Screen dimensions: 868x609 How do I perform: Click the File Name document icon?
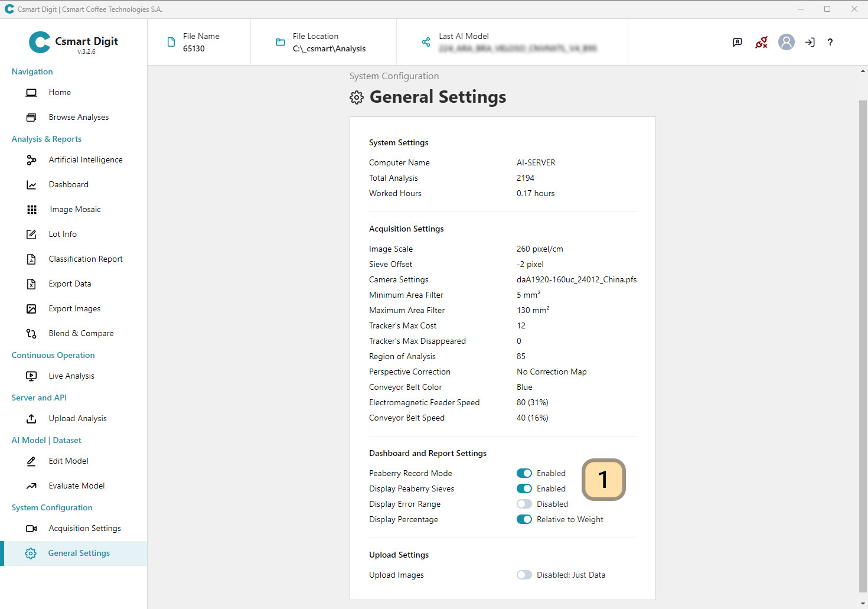(x=171, y=42)
